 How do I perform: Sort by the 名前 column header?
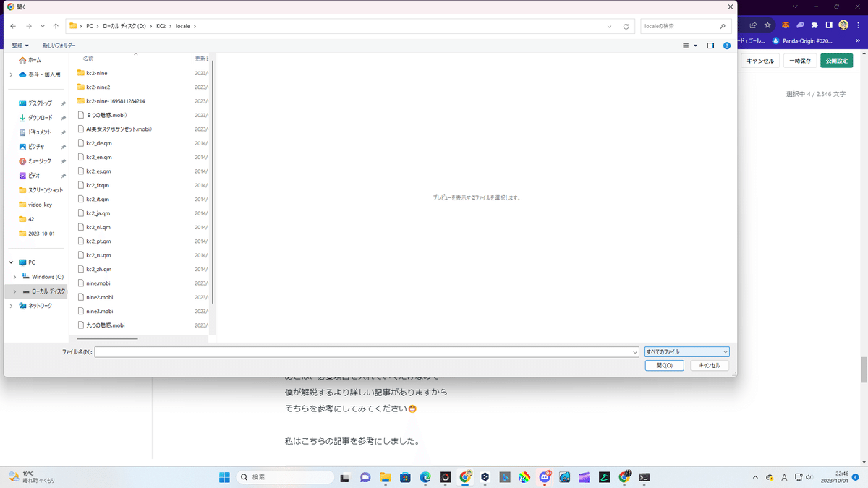point(88,59)
